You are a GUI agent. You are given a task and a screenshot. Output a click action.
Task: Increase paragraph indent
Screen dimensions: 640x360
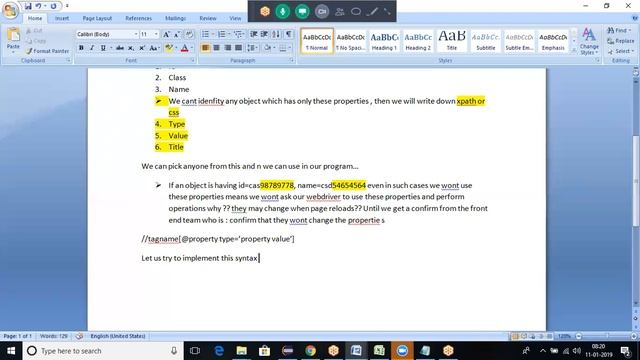pos(264,34)
